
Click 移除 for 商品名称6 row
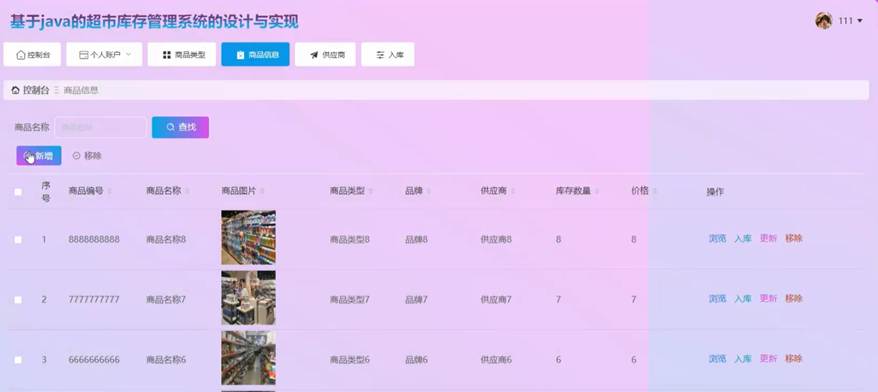pos(793,358)
